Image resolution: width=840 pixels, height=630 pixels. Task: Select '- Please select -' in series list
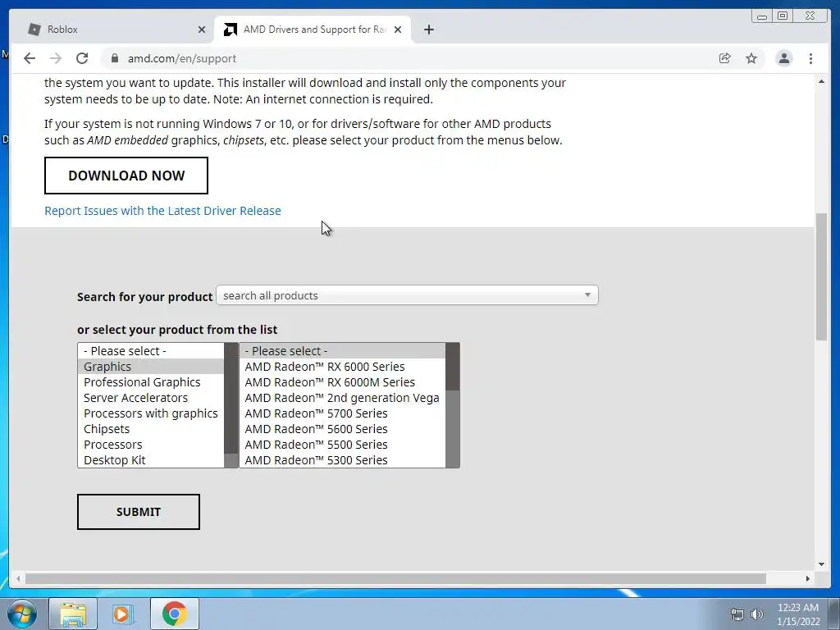(342, 351)
